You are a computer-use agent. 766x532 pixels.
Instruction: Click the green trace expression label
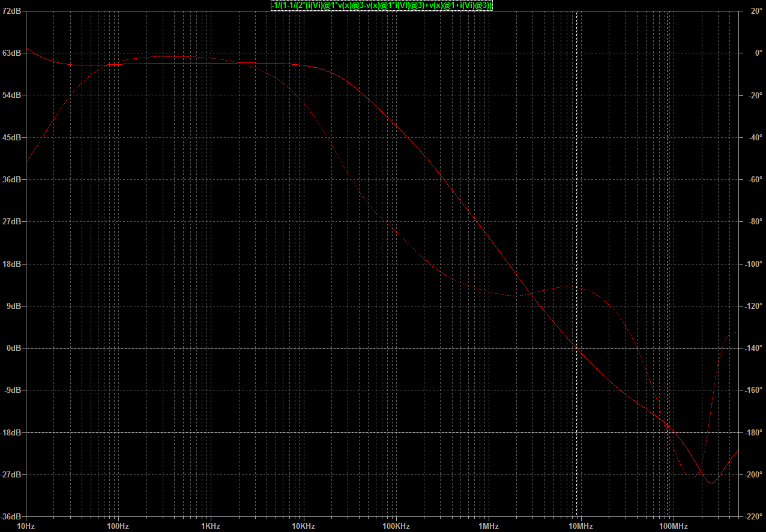click(382, 5)
